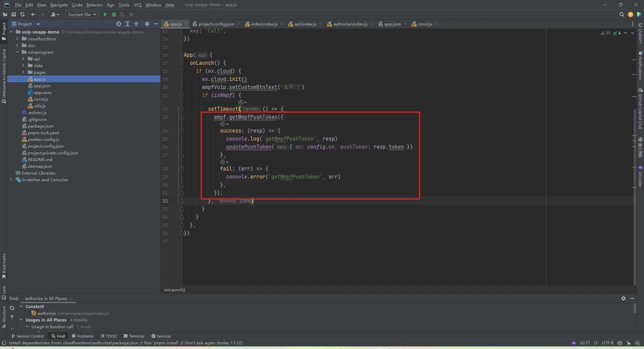Image resolution: width=644 pixels, height=349 pixels.
Task: Click the Save All toolbar icon
Action: tap(14, 14)
